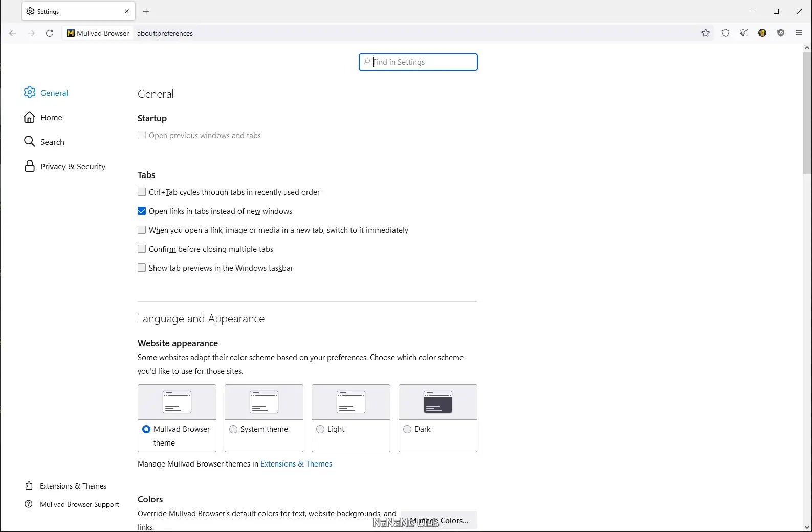The height and width of the screenshot is (532, 812).
Task: Enable Confirm before closing multiple tabs
Action: click(142, 249)
